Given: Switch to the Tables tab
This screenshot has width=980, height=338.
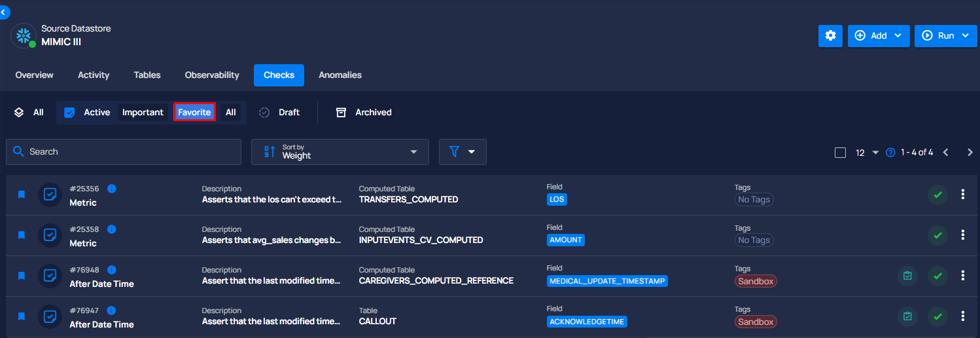Looking at the screenshot, I should 147,75.
